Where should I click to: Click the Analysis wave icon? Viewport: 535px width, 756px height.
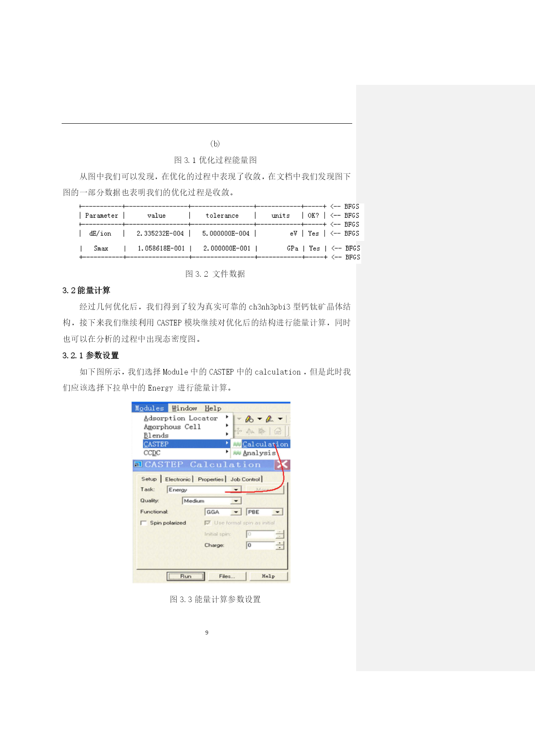pos(237,453)
